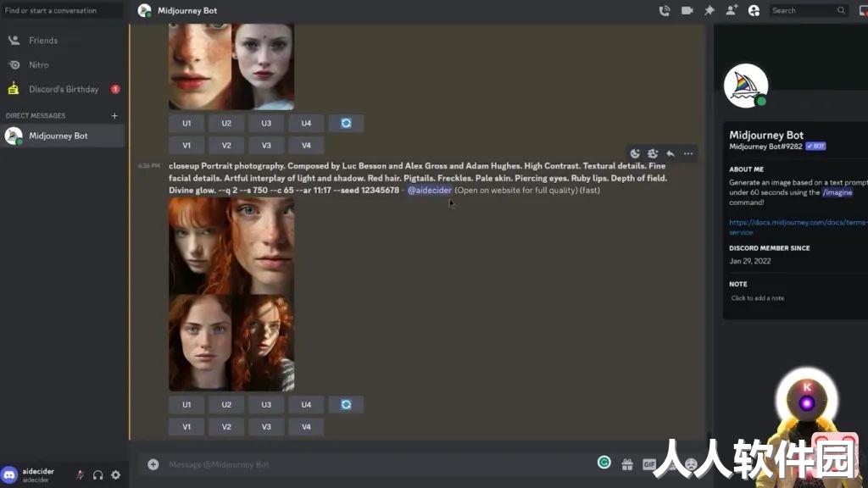Open User Settings gear
This screenshot has width=868, height=488.
[x=115, y=474]
